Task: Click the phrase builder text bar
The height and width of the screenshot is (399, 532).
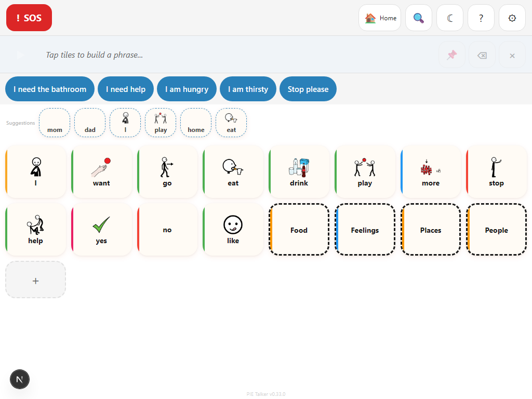Action: [234, 55]
